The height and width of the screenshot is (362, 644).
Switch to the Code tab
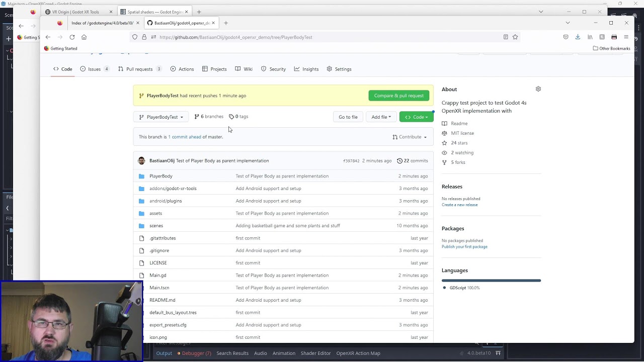63,69
